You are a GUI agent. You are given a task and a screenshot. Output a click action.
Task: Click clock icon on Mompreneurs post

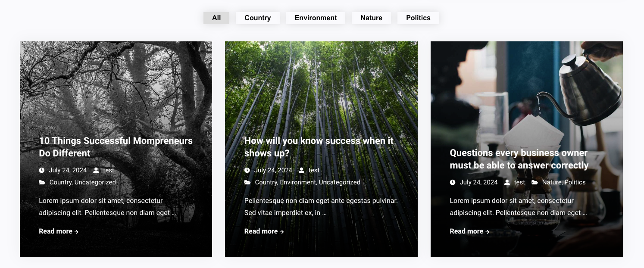42,170
